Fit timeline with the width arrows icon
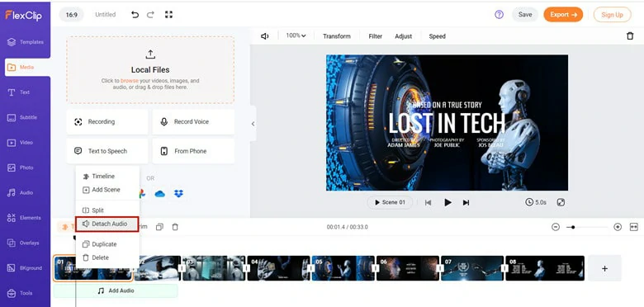 (x=634, y=227)
